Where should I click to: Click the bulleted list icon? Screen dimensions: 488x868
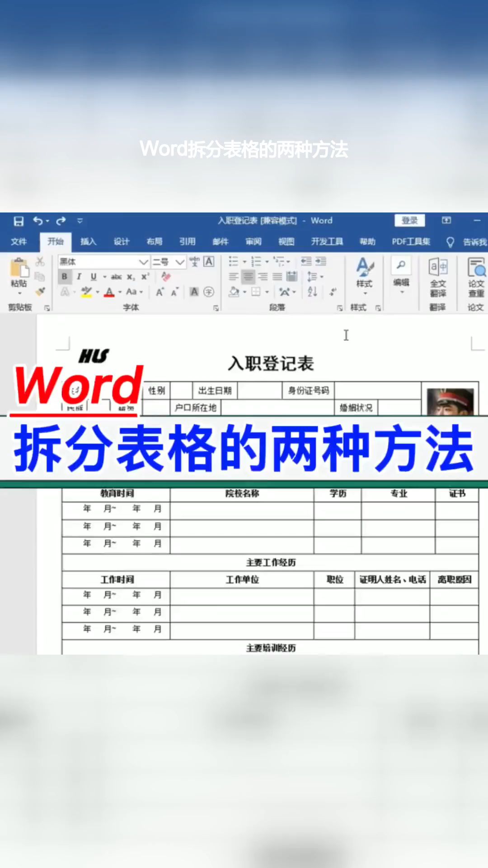point(233,261)
